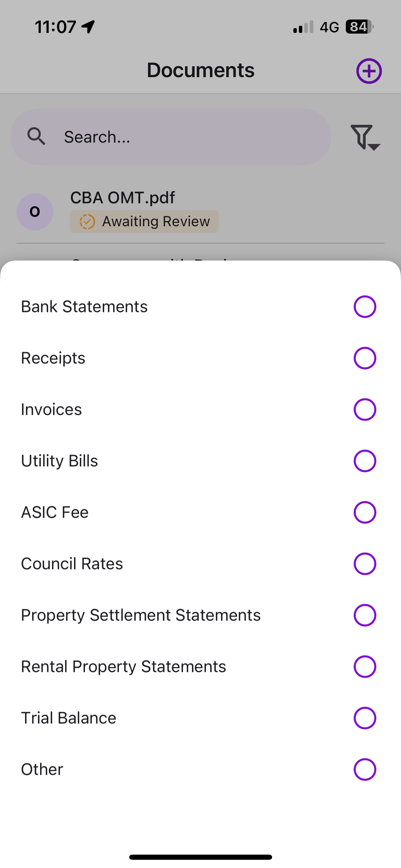The width and height of the screenshot is (401, 868).
Task: Select Property Settlement Statements radio button
Action: coord(365,615)
